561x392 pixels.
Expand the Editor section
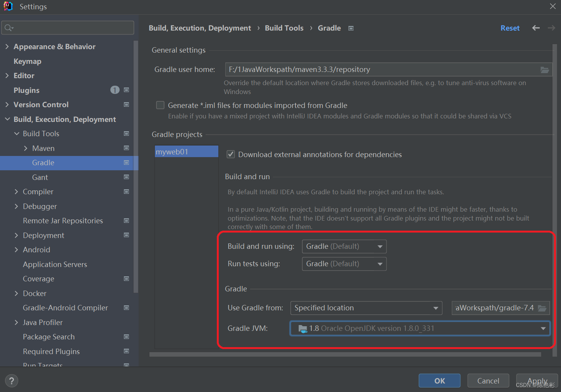click(7, 75)
